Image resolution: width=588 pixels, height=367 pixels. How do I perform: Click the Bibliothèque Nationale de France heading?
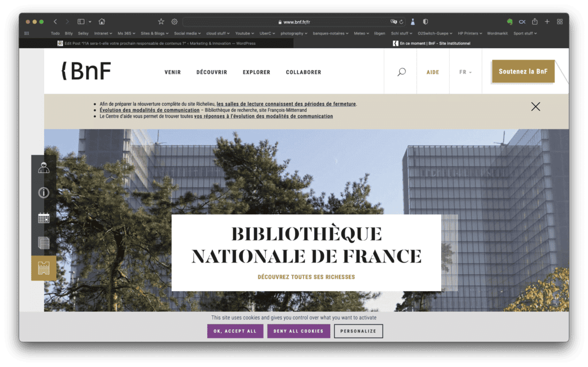[x=307, y=245]
